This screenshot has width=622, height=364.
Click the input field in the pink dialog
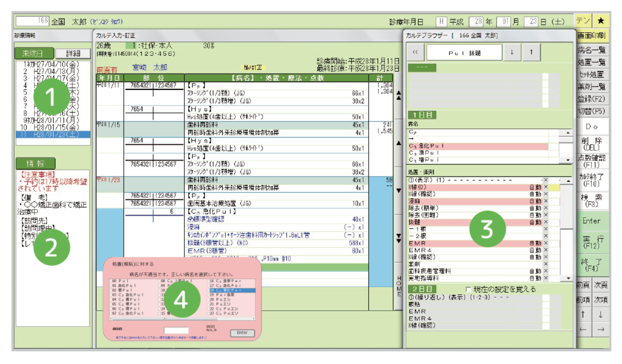(x=176, y=330)
